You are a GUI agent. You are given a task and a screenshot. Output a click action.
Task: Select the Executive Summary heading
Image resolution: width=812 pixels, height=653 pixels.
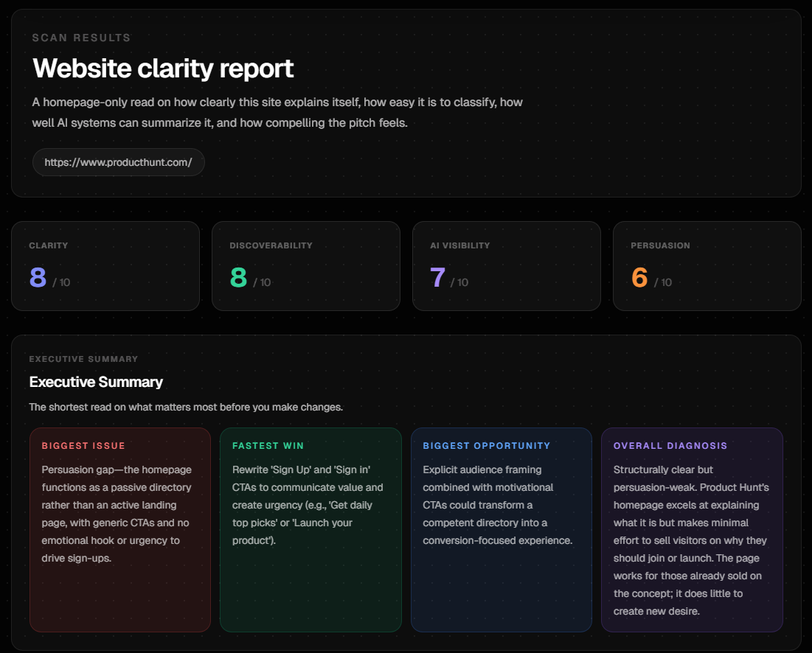tap(96, 382)
